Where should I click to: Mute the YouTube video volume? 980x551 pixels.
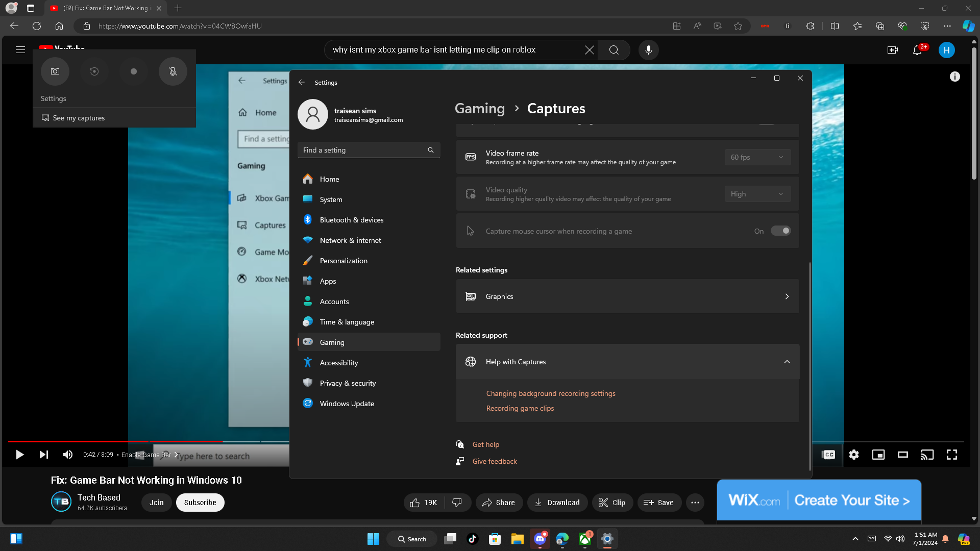click(x=68, y=455)
